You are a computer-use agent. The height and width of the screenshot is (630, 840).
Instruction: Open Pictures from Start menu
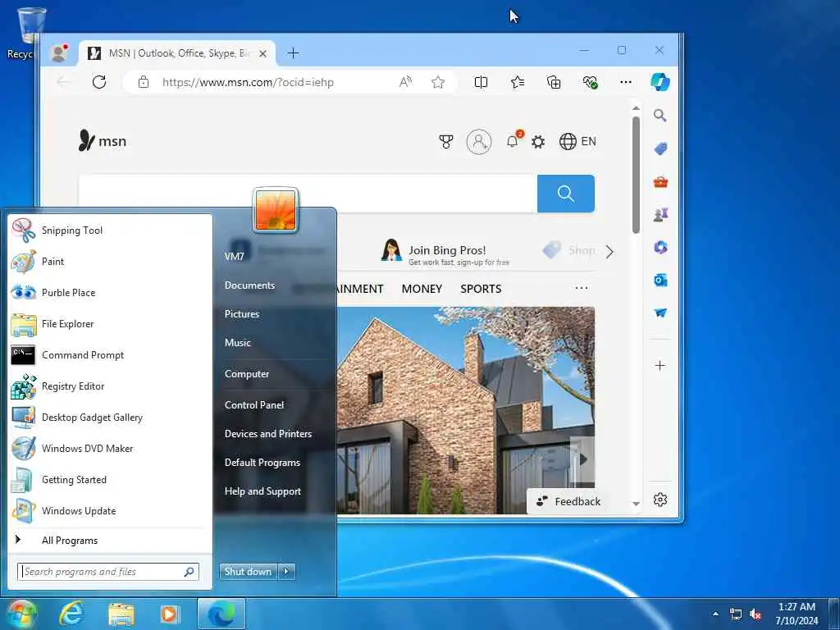pos(242,314)
